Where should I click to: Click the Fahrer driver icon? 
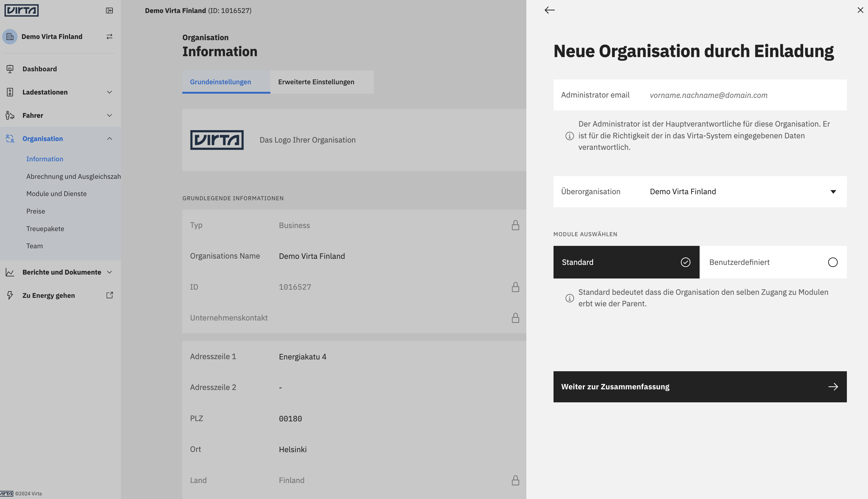coord(10,115)
